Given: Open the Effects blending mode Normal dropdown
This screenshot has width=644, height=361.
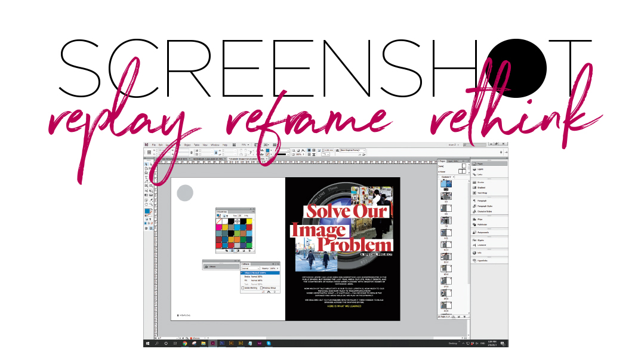Looking at the screenshot, I should tap(251, 268).
